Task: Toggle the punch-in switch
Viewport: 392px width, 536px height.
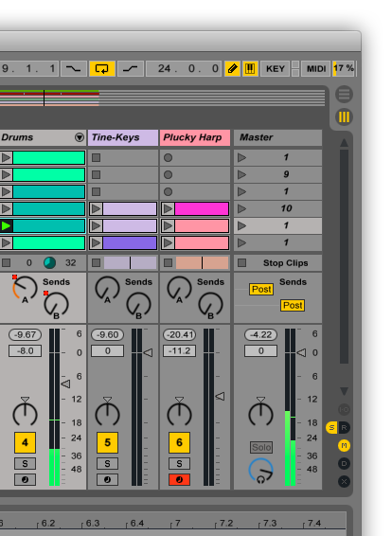Action: tap(74, 69)
